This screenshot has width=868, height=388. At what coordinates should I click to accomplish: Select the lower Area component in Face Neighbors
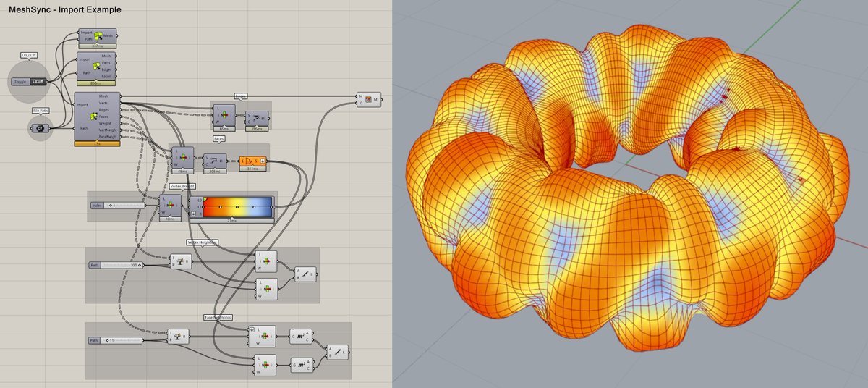click(x=302, y=365)
